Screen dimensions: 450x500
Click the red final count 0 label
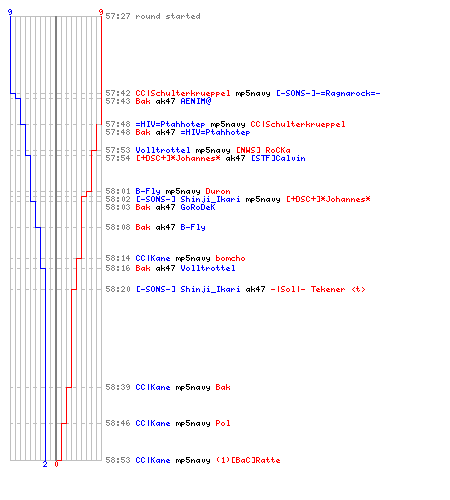[56, 464]
